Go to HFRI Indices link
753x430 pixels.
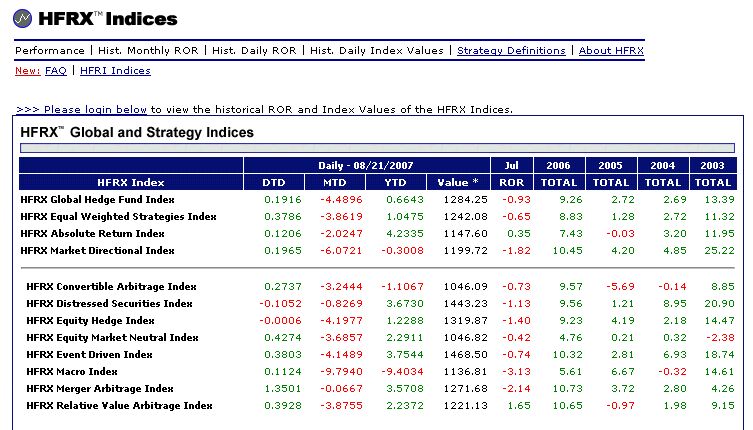coord(116,71)
